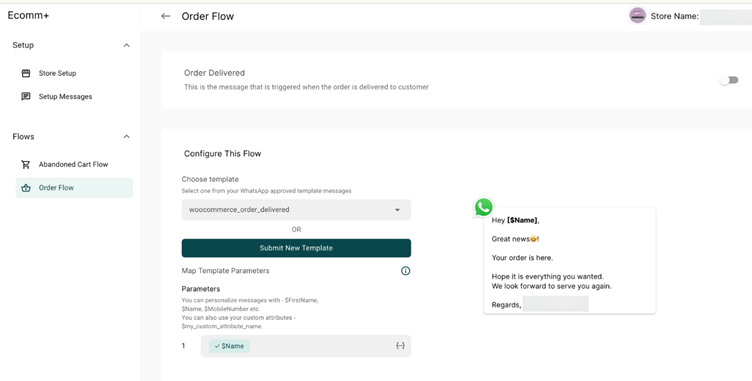The height and width of the screenshot is (381, 752).
Task: Click the Setup Messages chat icon
Action: pos(26,96)
